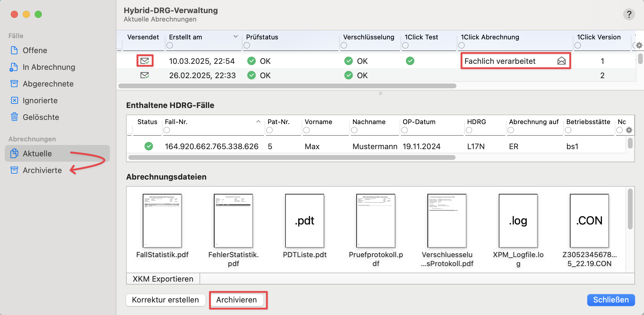Toggle sort chevron on Erstellt am column
This screenshot has width=644, height=315.
pos(236,37)
